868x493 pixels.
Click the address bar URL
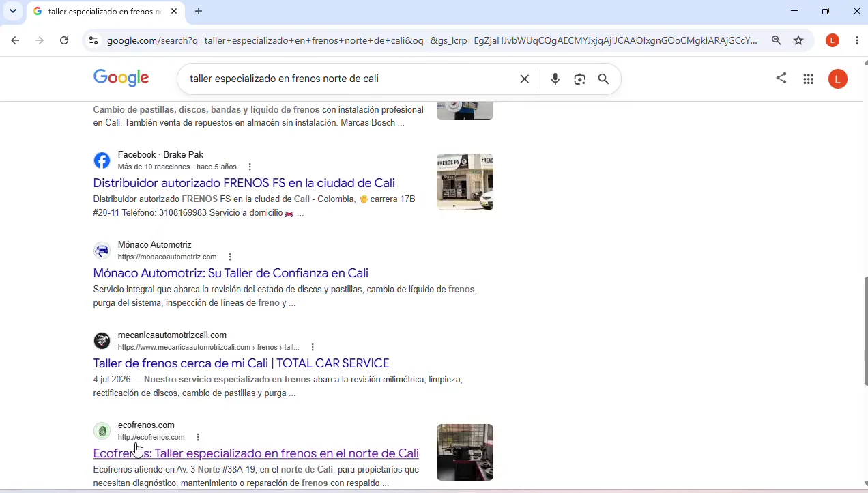[x=432, y=40]
